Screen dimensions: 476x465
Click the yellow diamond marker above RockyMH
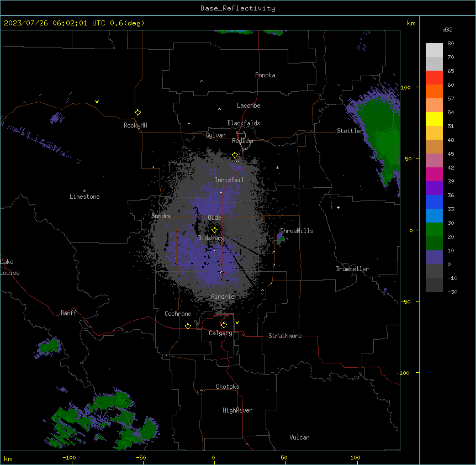click(137, 112)
